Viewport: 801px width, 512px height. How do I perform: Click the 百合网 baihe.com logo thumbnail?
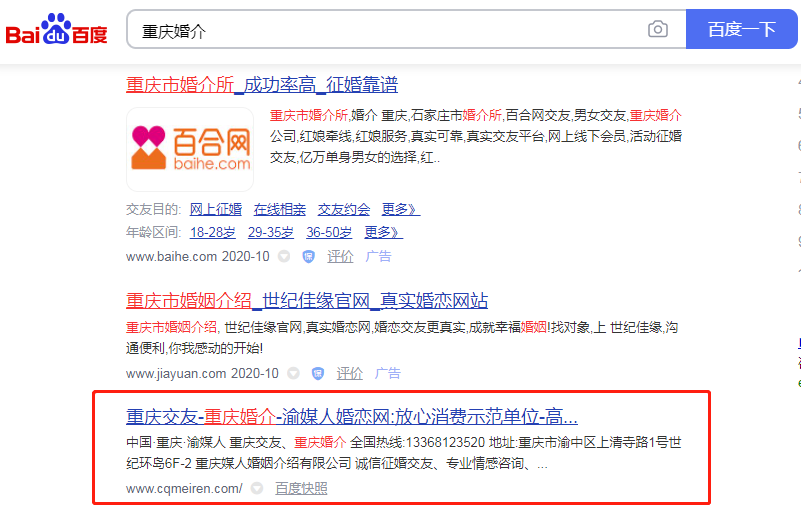(190, 149)
